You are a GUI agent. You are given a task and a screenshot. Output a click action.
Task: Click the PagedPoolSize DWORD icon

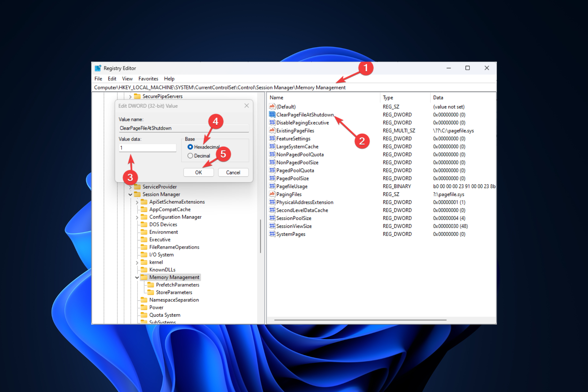coord(272,178)
